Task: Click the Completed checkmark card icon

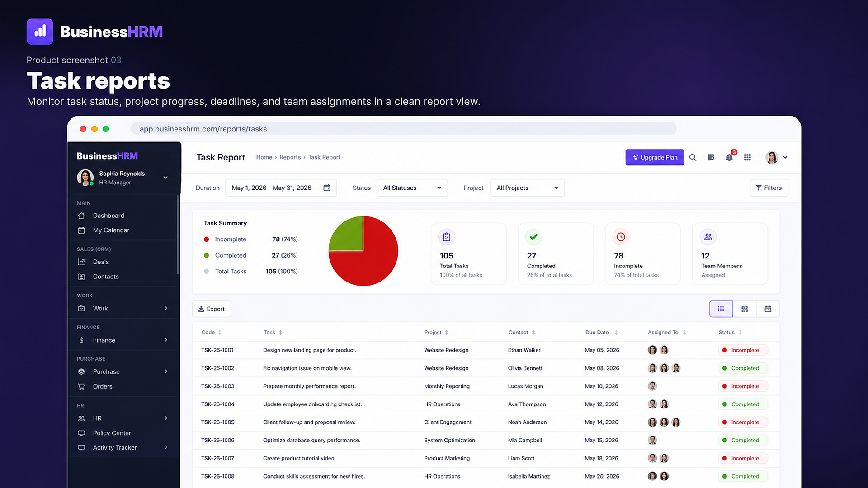Action: click(534, 237)
